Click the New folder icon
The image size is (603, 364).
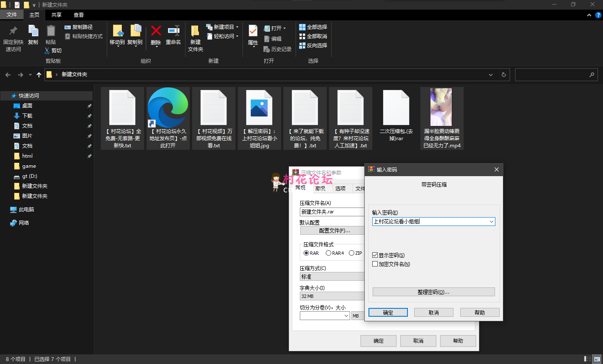195,32
